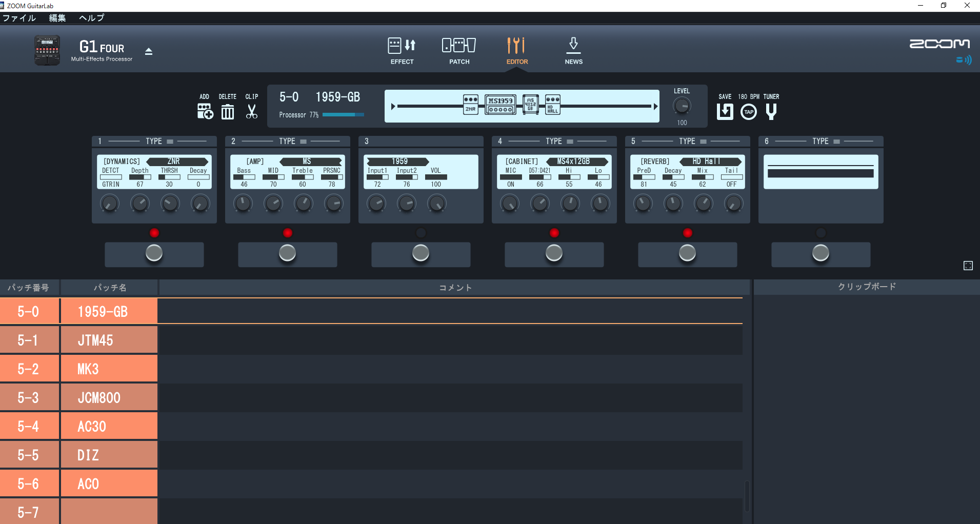This screenshot has width=980, height=524.
Task: Click left arrow beside HD Hall name
Action: point(683,162)
